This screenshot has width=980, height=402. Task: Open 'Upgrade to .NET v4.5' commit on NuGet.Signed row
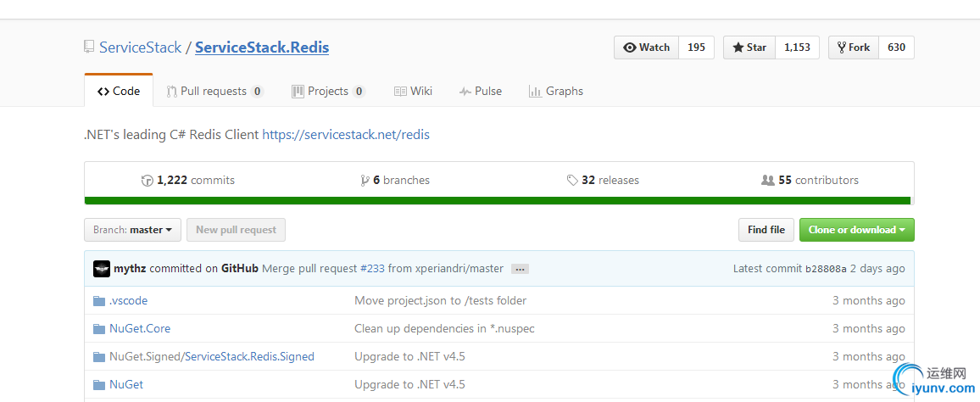(x=410, y=356)
